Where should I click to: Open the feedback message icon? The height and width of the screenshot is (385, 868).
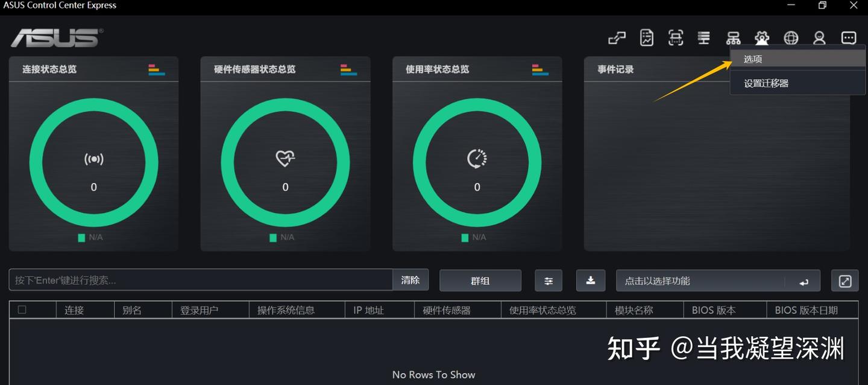849,37
